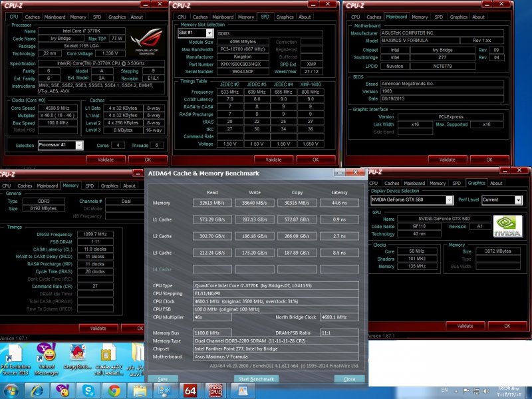
Task: Open the Action Center flag icon
Action: click(466, 391)
